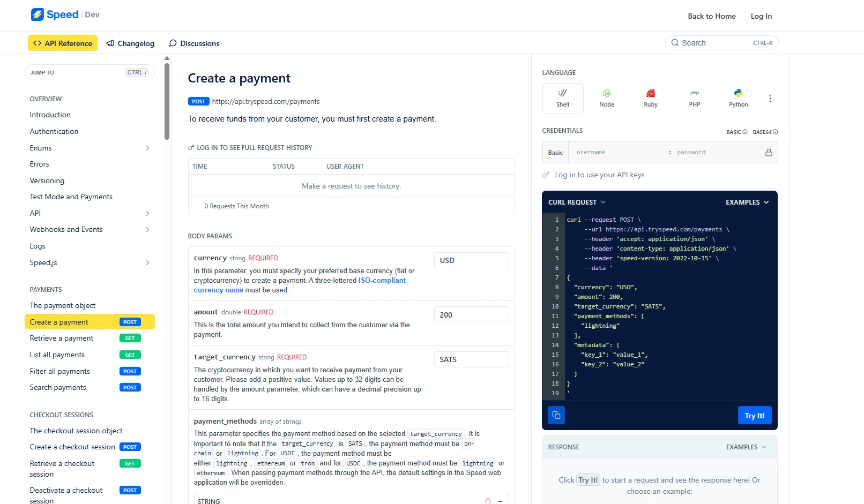
Task: Open the Changelog tab
Action: click(130, 43)
